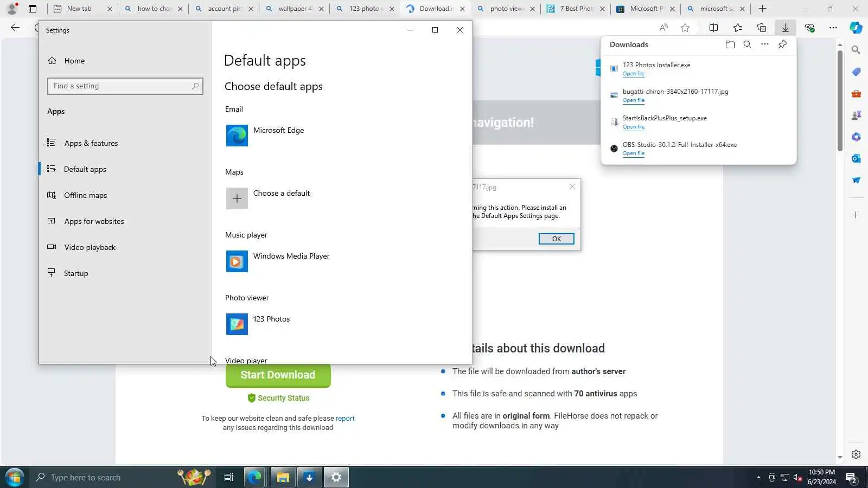Open Edge profile avatar icon

pyautogui.click(x=12, y=9)
